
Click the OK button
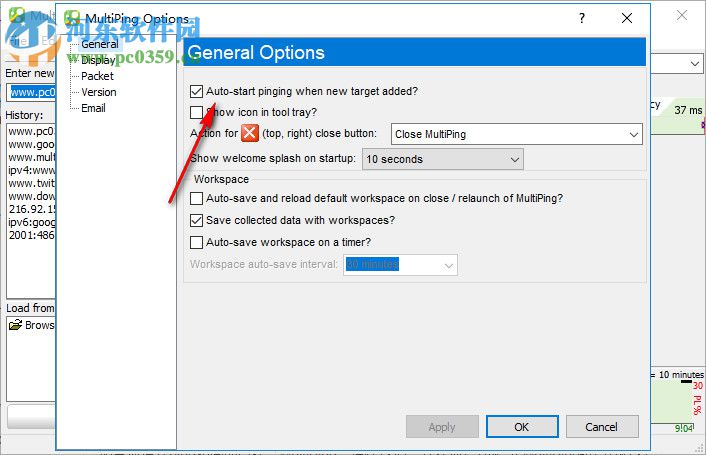521,427
